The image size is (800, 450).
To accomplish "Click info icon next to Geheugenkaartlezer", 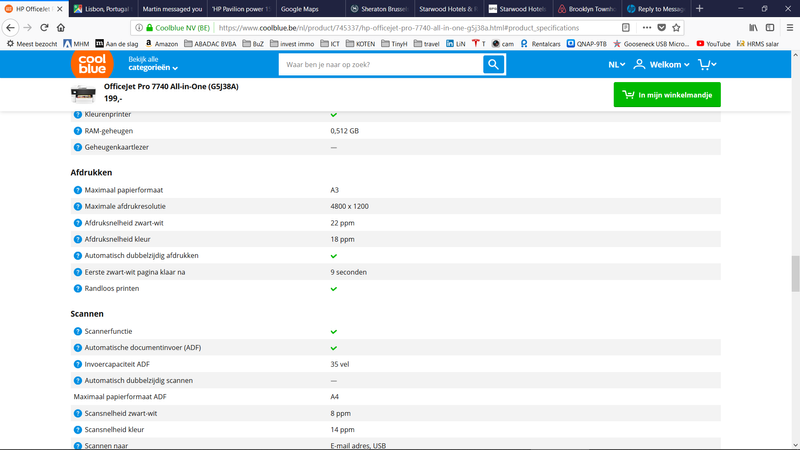I will [x=78, y=147].
